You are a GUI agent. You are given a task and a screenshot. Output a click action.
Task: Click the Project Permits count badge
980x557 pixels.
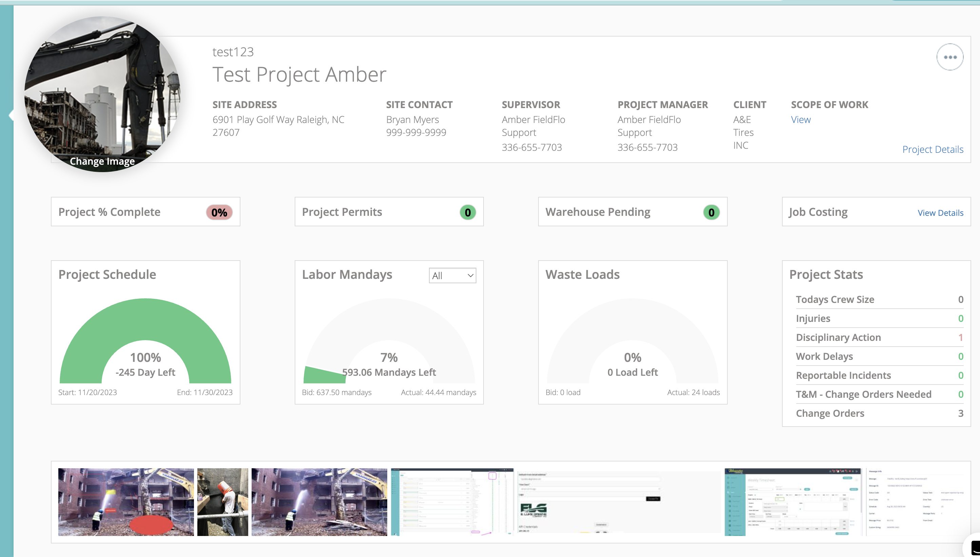pyautogui.click(x=467, y=212)
